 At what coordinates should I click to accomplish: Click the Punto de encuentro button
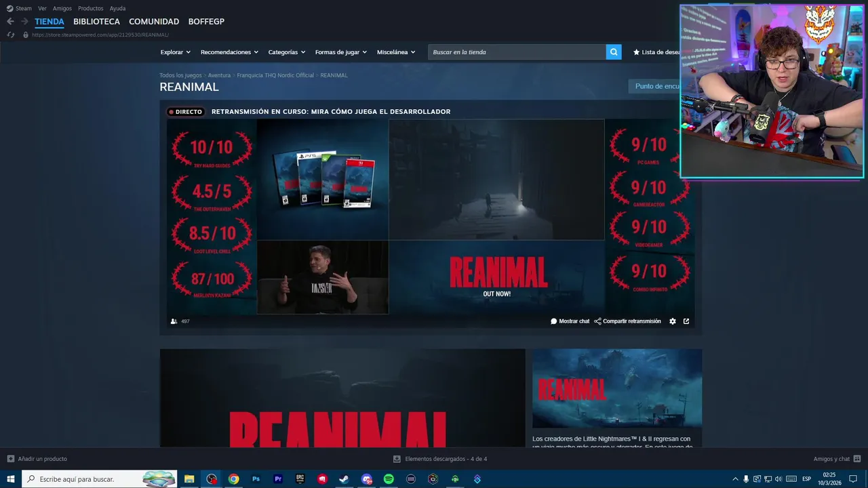click(x=654, y=86)
